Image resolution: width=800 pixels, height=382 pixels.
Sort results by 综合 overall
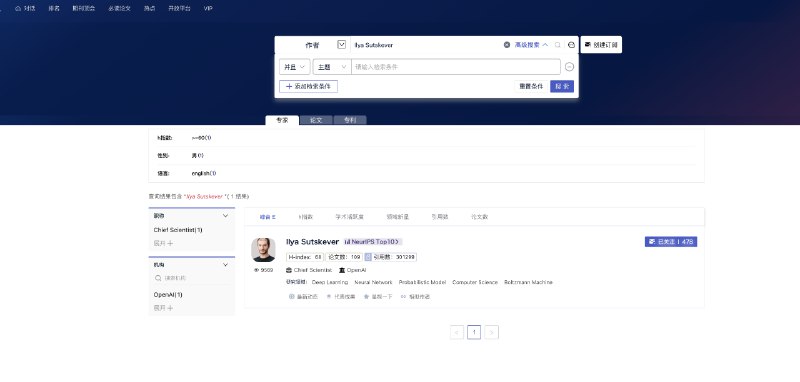point(267,217)
